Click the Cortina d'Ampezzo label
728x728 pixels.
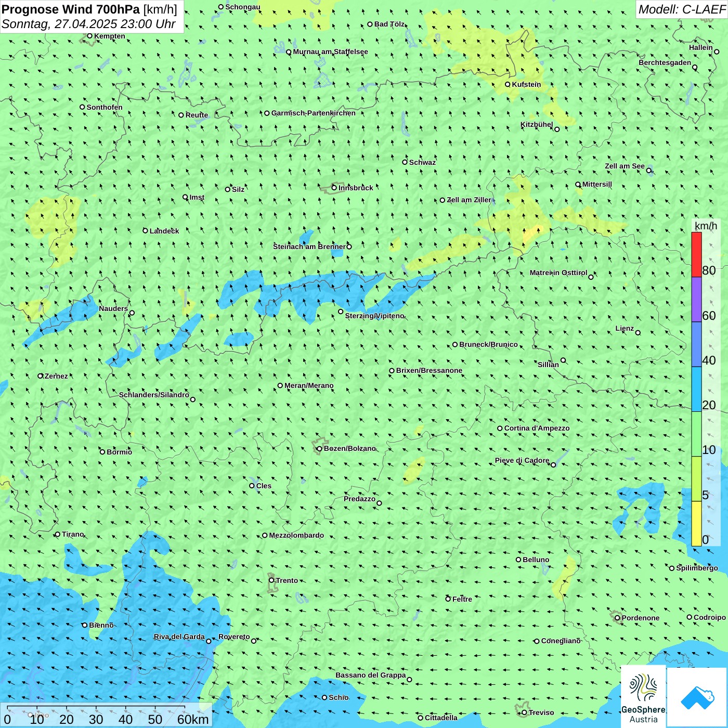coord(537,428)
